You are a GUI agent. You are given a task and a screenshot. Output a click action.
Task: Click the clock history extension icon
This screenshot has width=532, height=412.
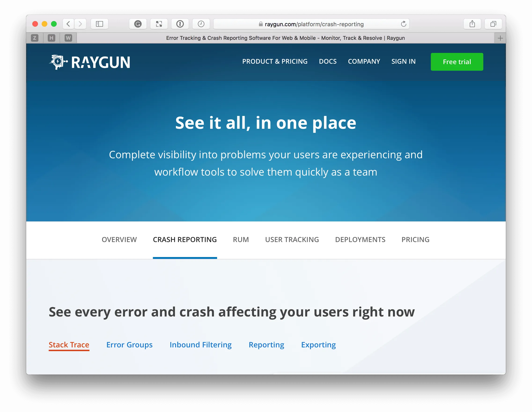[x=201, y=24]
